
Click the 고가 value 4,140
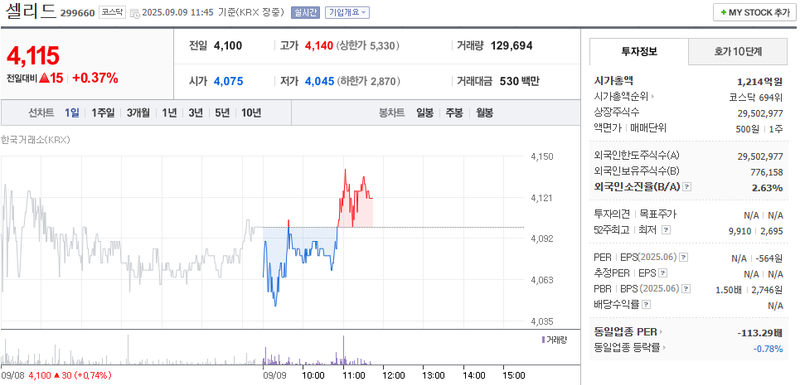click(319, 46)
